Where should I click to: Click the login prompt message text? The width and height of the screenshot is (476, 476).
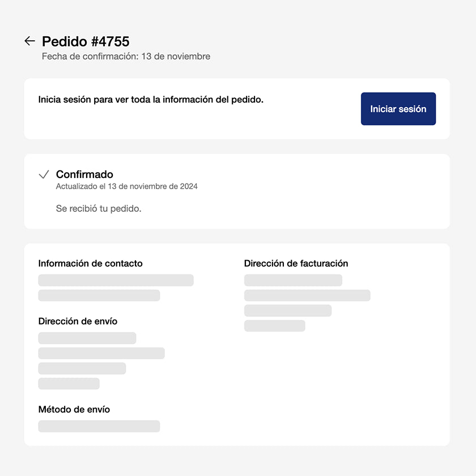click(x=151, y=100)
